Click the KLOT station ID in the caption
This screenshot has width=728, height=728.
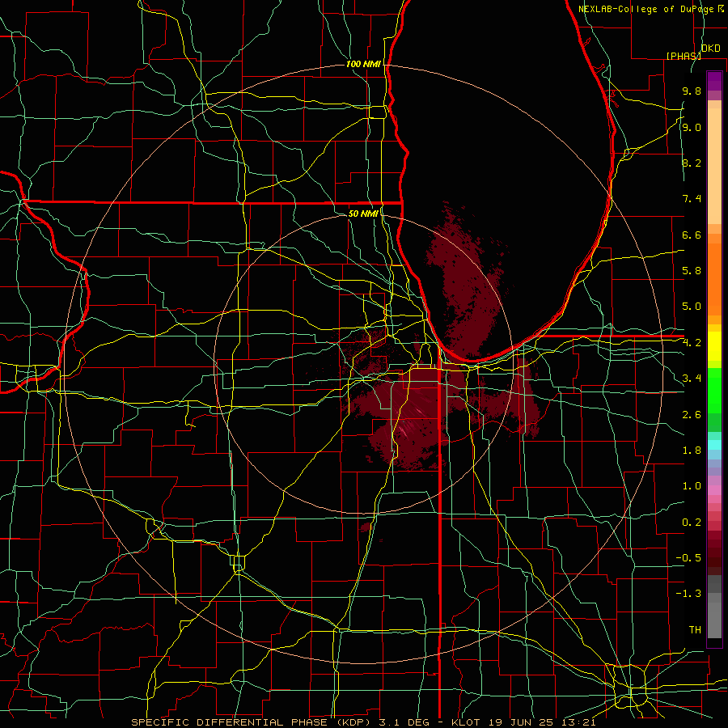[x=465, y=722]
